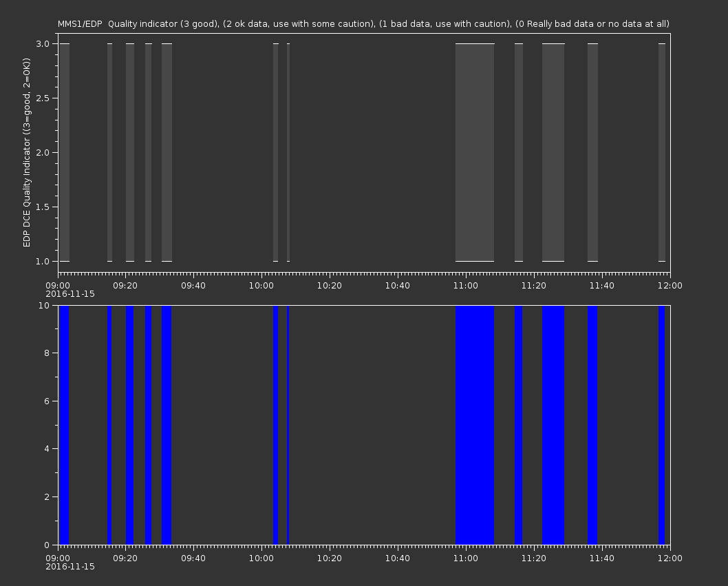Select the 3.0 tick label on upper plot
The height and width of the screenshot is (586, 728).
(x=43, y=43)
